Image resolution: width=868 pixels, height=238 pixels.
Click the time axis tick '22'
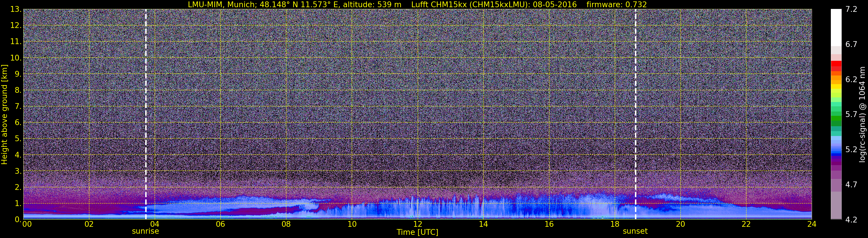pyautogui.click(x=746, y=224)
